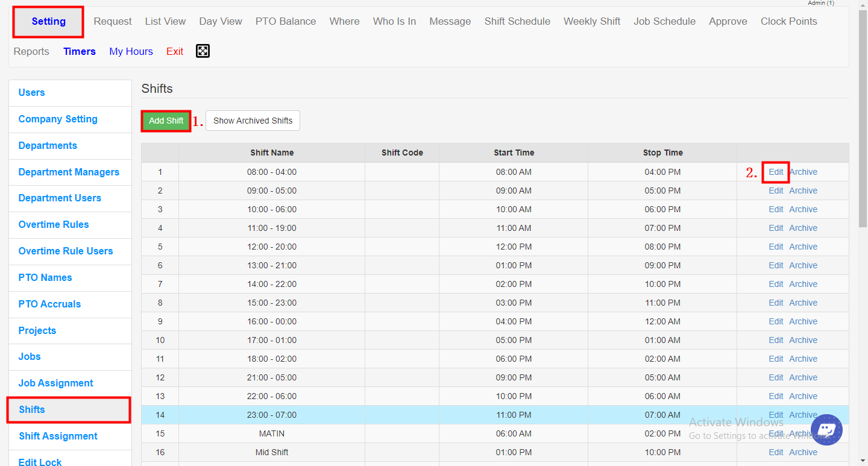The width and height of the screenshot is (868, 466).
Task: Archive the 22:00 - 06:00 shift
Action: click(x=803, y=396)
